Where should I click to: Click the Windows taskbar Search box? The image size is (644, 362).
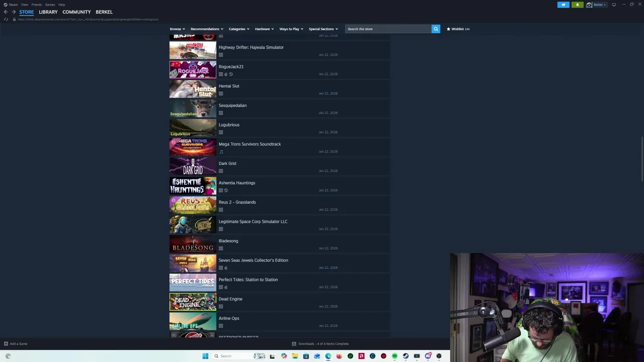(x=240, y=356)
